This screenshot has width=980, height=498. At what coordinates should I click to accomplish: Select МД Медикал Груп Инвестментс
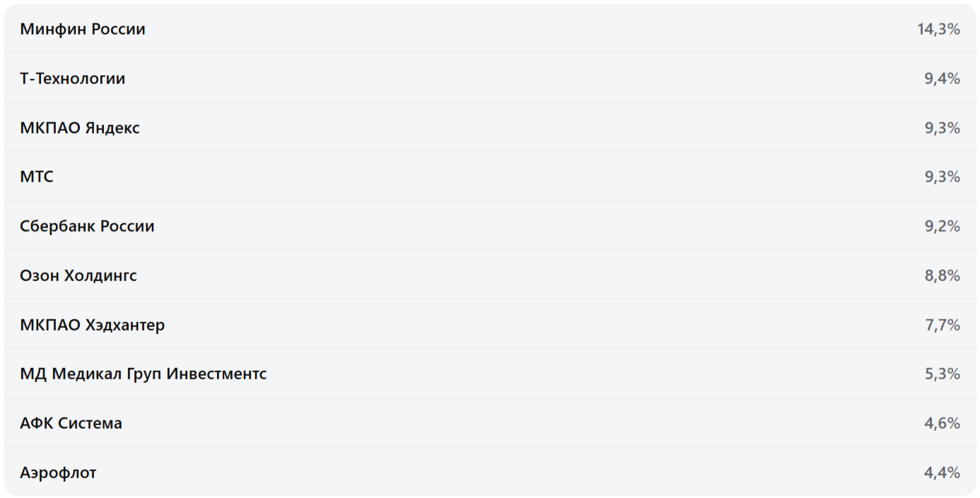(144, 374)
